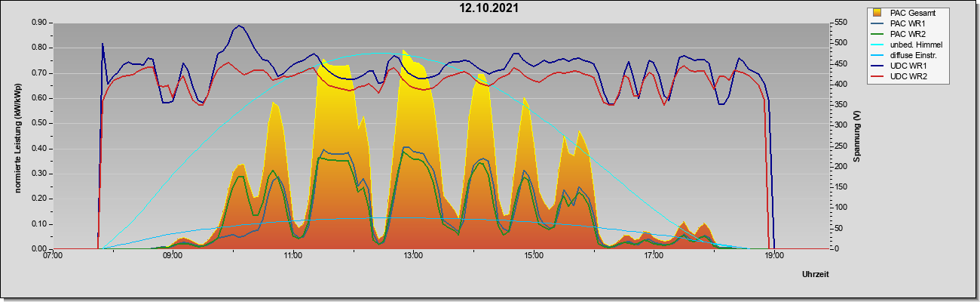Click the orange PAC Gesamt legend swatch
The height and width of the screenshot is (302, 980).
(x=877, y=13)
